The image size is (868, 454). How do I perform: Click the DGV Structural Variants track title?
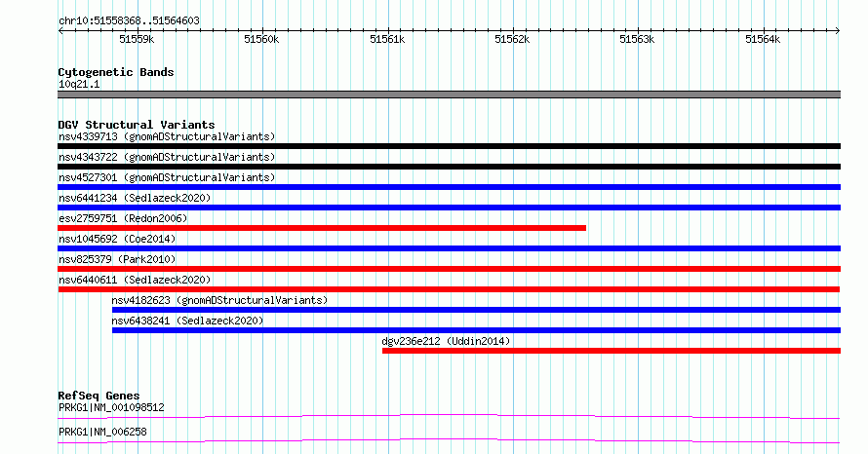137,125
